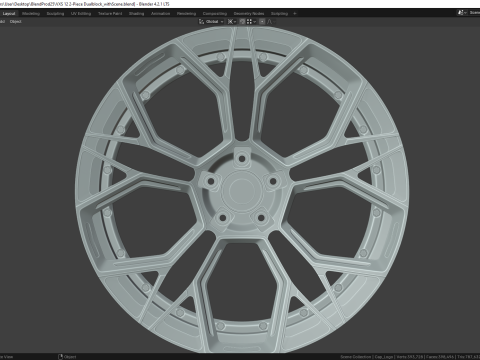Screen dimensions: 480x360
Task: Toggle the snapping magnet icon
Action: coord(242,22)
